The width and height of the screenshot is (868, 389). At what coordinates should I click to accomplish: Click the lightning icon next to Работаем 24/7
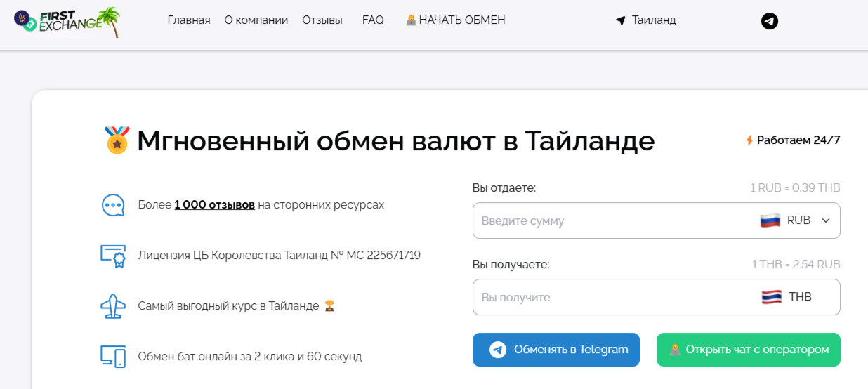[x=749, y=140]
